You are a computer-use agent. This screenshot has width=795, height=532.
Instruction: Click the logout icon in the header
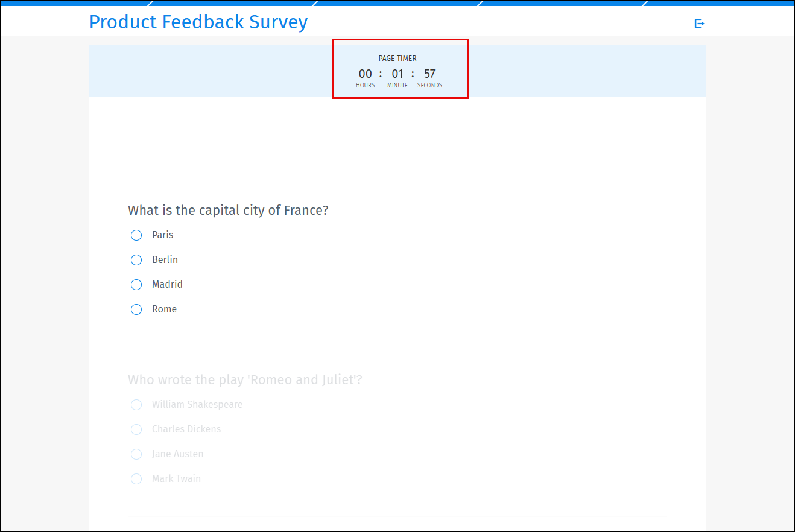coord(699,23)
